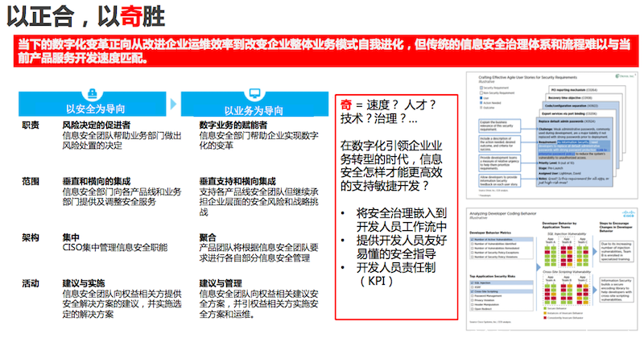Click the red word 奇 in the title
Viewport: 644px width, 350px height.
point(131,16)
